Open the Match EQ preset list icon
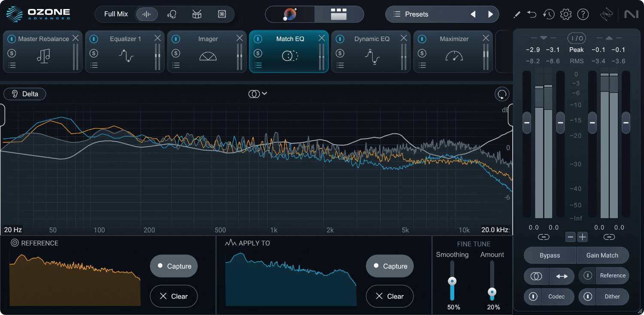Screen dimensions: 644x315 click(x=258, y=65)
